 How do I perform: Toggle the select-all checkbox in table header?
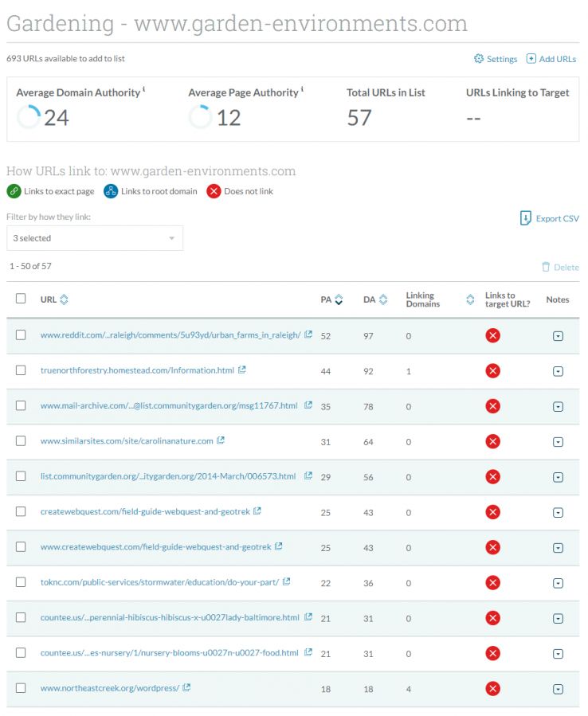(x=21, y=299)
